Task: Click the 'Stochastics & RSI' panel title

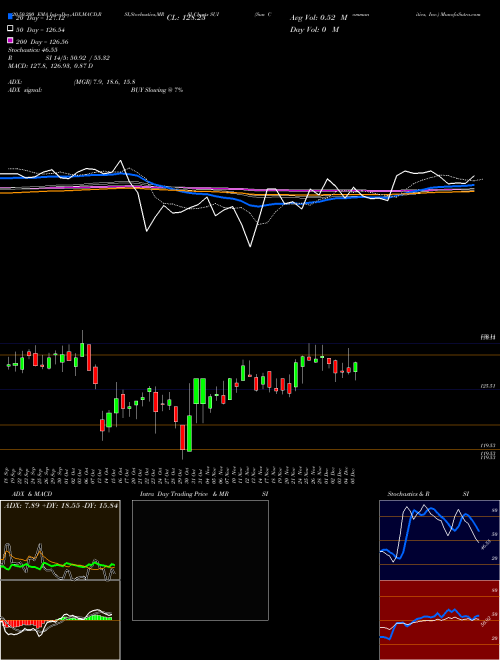Action: pos(428,494)
